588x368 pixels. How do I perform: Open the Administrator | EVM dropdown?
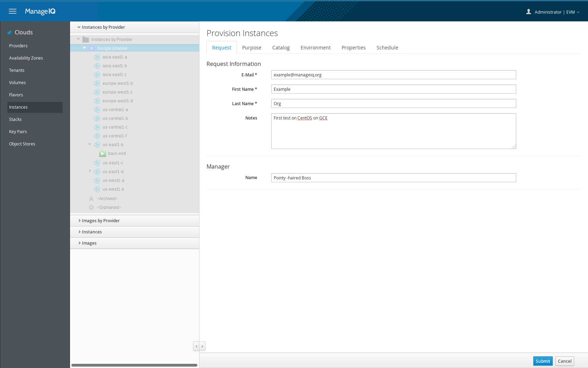click(557, 12)
